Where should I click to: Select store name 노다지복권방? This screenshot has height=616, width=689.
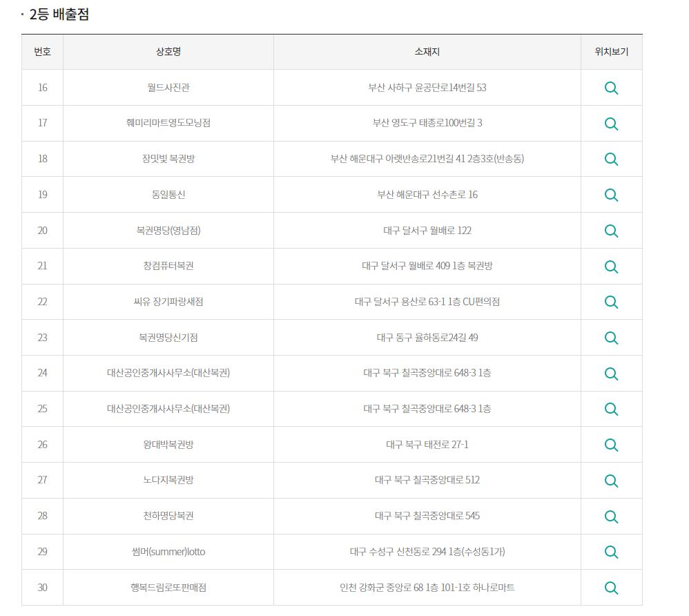[168, 480]
